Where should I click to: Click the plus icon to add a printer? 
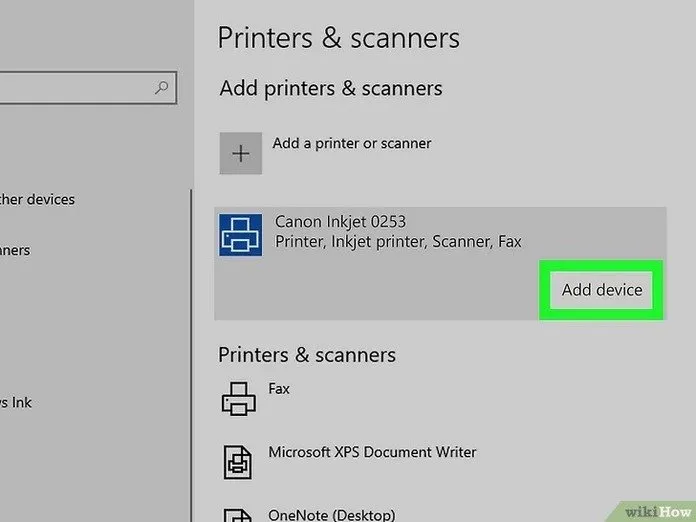(x=240, y=154)
